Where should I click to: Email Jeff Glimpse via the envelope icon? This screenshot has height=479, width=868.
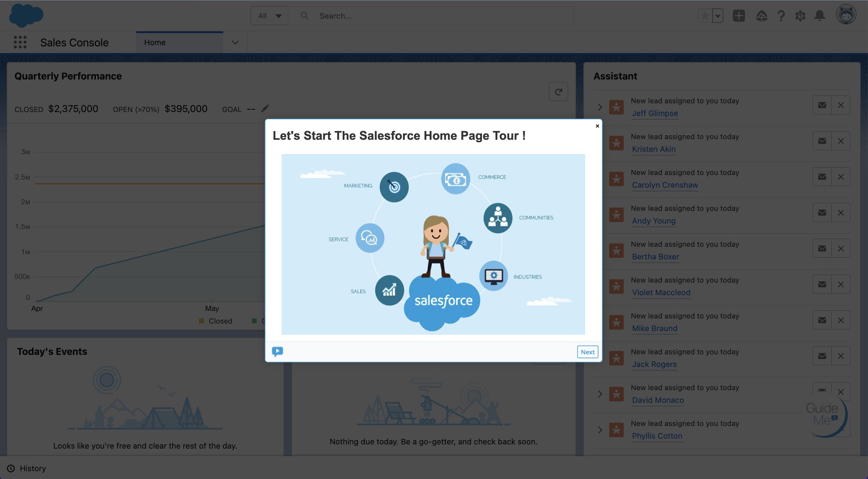click(x=822, y=105)
